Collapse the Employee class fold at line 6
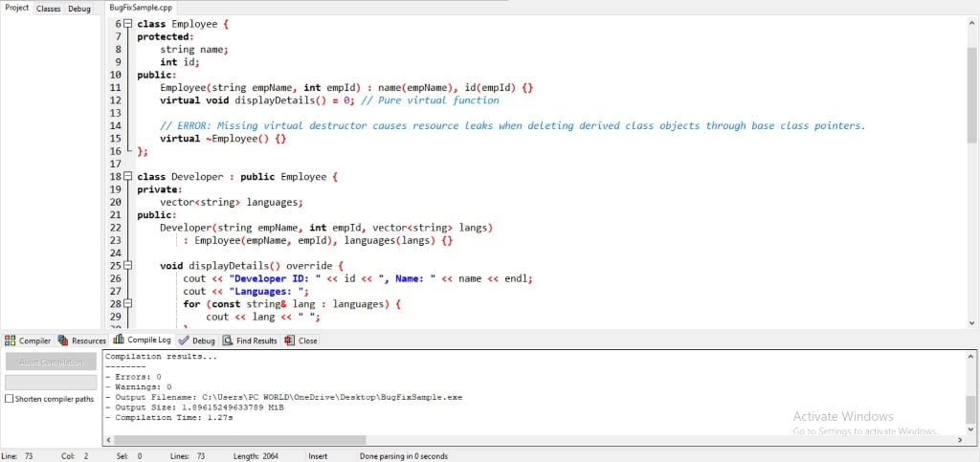 click(x=127, y=24)
